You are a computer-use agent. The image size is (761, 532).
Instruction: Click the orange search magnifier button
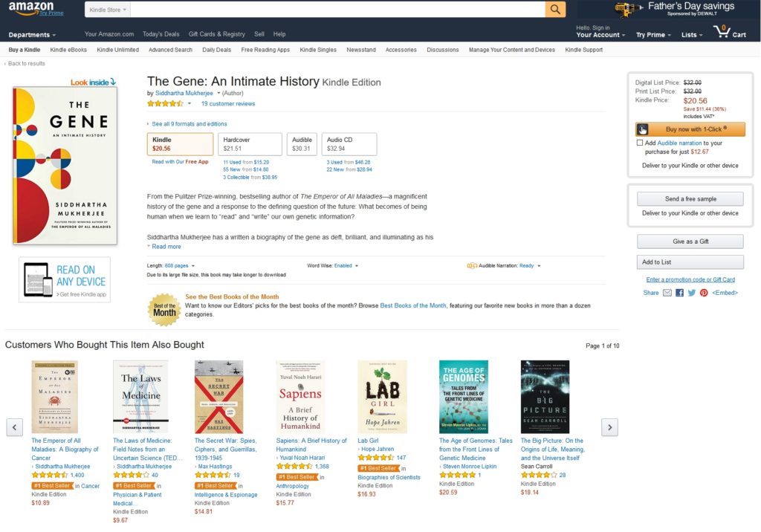tap(555, 9)
